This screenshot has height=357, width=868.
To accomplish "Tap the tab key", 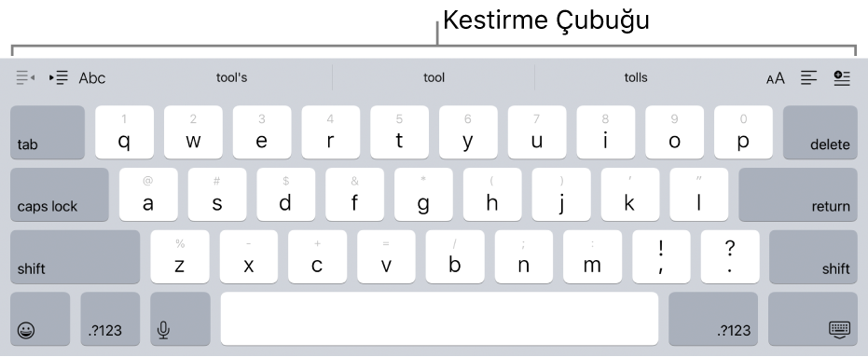I will (x=48, y=132).
